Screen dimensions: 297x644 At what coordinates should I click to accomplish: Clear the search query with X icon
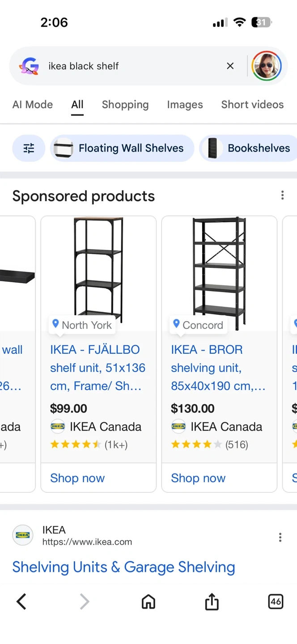tap(230, 66)
